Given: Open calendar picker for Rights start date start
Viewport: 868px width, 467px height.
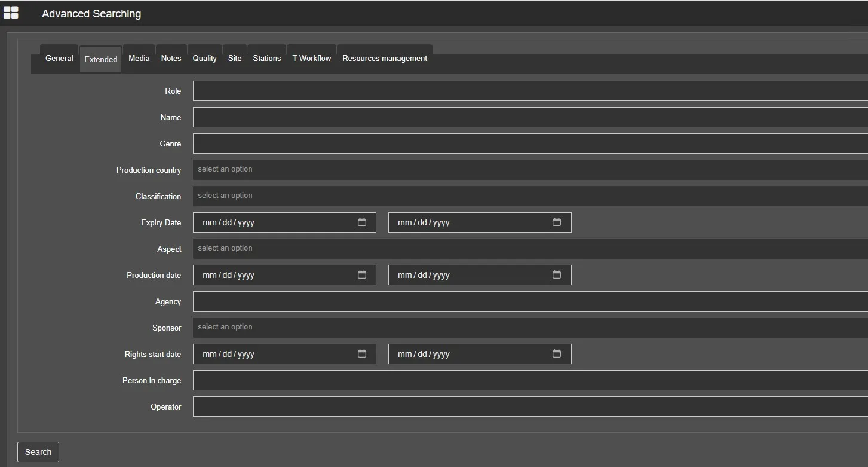Looking at the screenshot, I should coord(361,354).
